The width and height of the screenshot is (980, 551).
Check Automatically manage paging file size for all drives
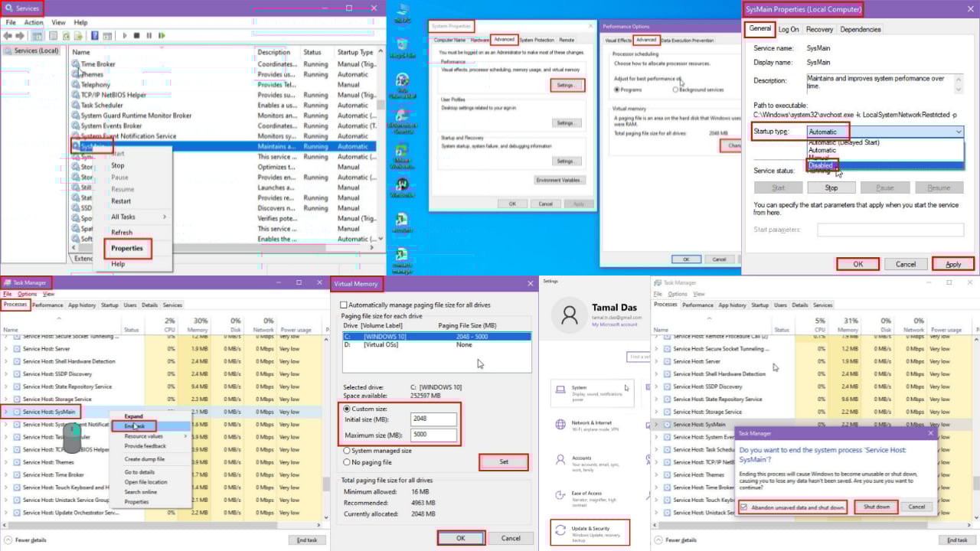(x=344, y=305)
